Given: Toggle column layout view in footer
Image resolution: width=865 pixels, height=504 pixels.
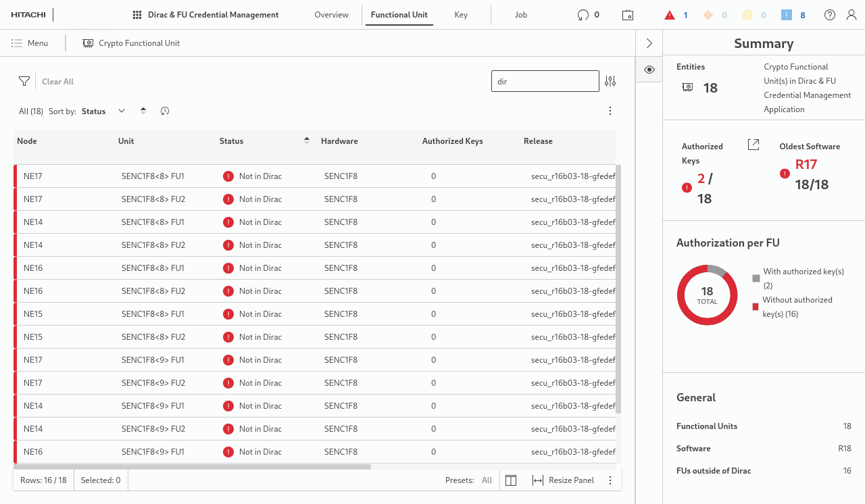Looking at the screenshot, I should click(x=511, y=480).
